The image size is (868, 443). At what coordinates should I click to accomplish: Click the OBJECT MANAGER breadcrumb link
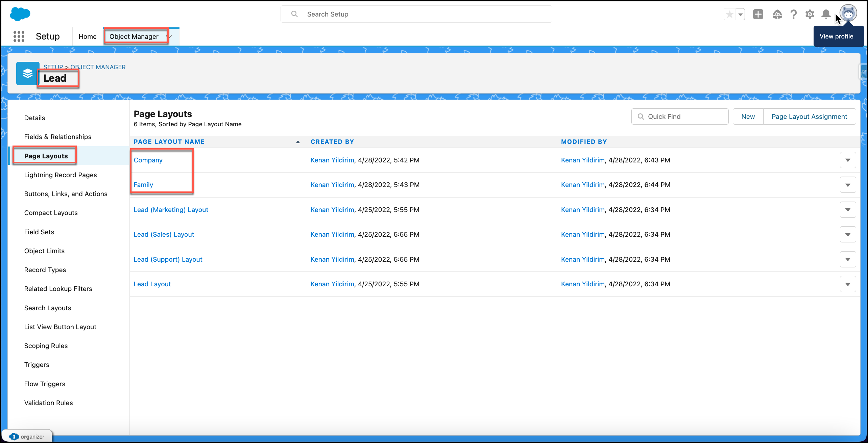point(98,67)
